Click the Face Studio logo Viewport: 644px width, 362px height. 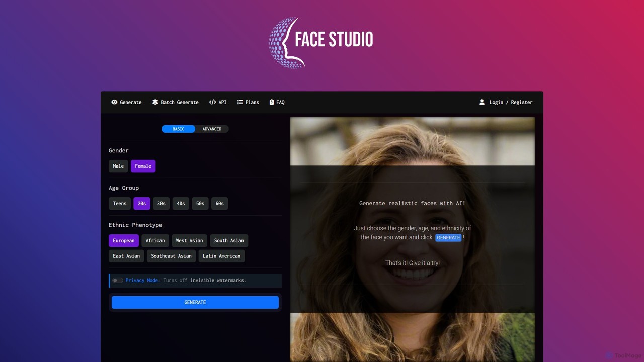click(321, 42)
